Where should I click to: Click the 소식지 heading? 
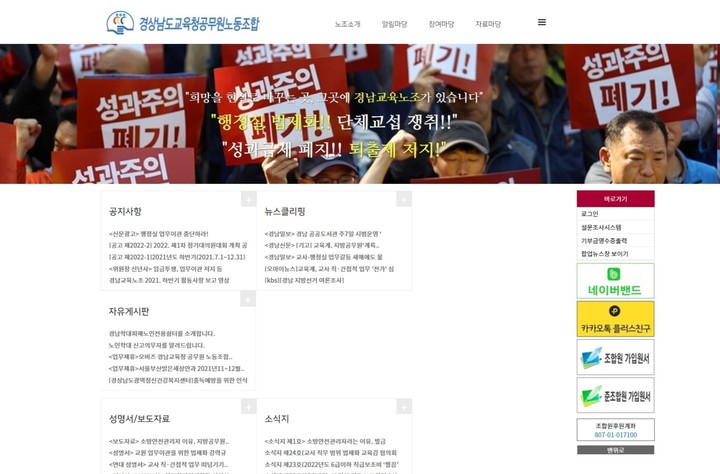[276, 418]
